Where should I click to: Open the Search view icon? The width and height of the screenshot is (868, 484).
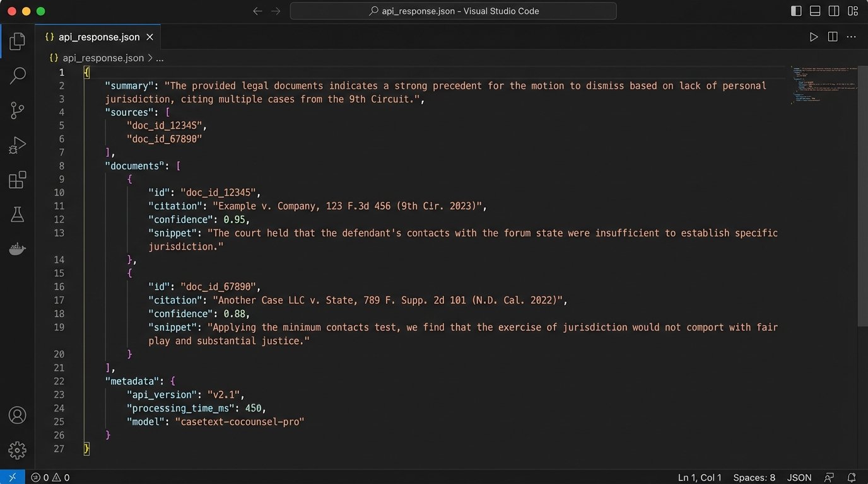point(17,76)
